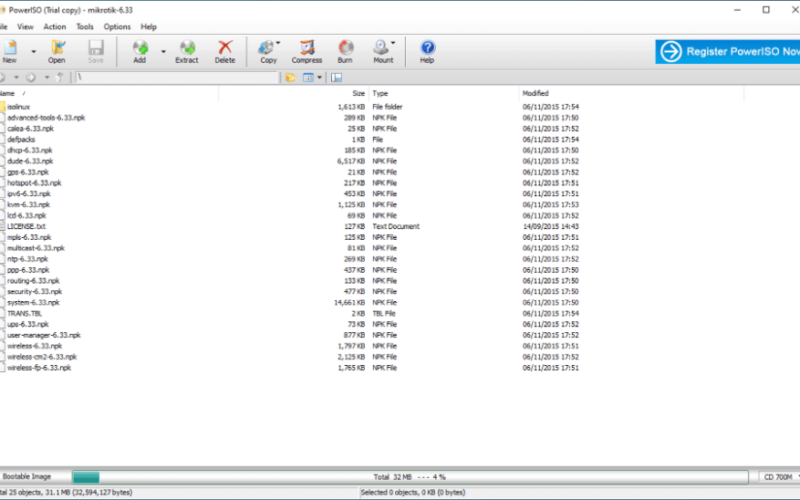Select TRANS.TBL file

(x=24, y=313)
